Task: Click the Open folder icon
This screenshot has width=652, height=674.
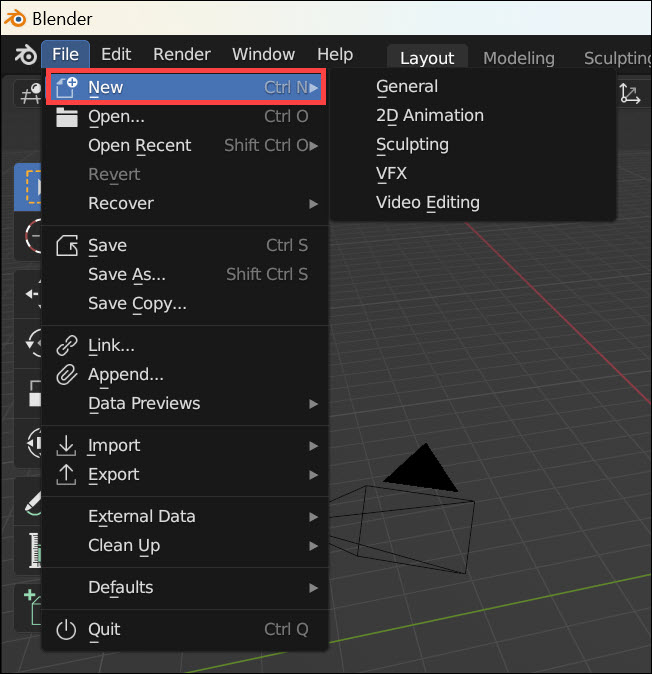Action: tap(67, 116)
